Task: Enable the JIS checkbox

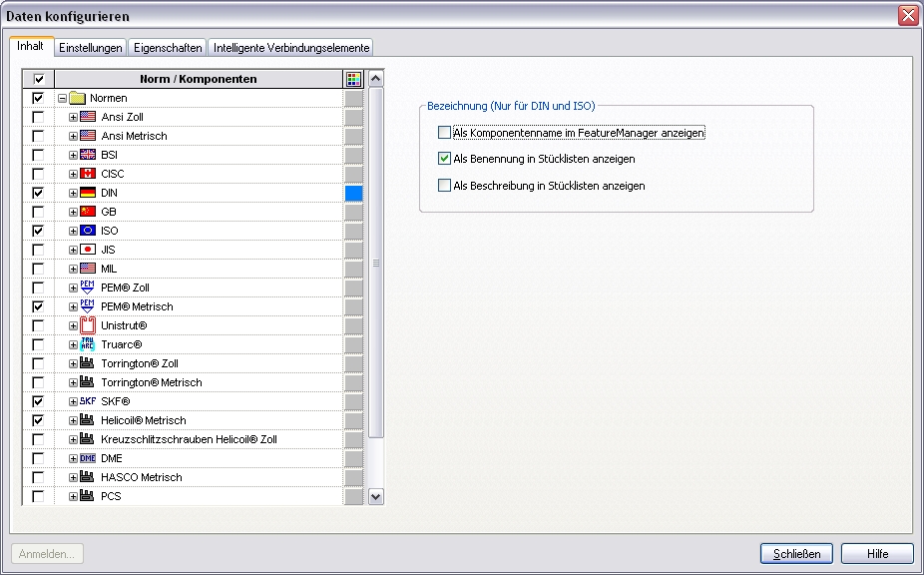Action: (38, 250)
